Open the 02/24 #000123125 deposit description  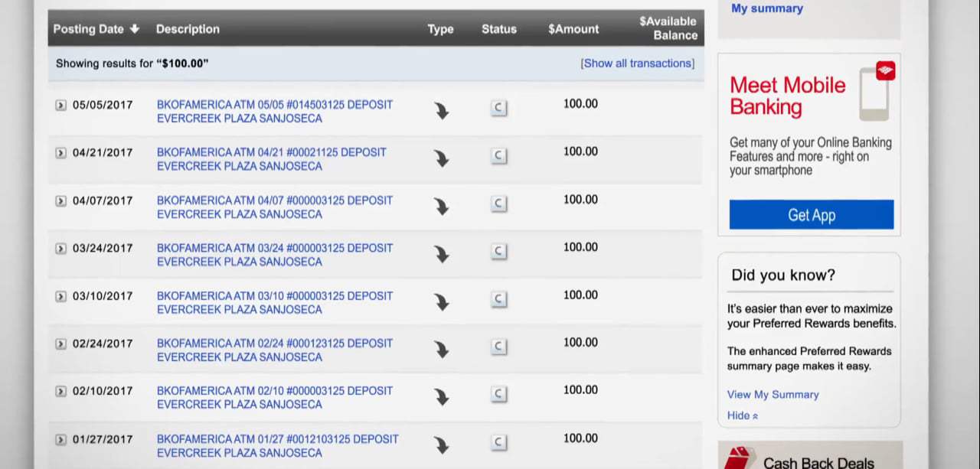tap(275, 350)
